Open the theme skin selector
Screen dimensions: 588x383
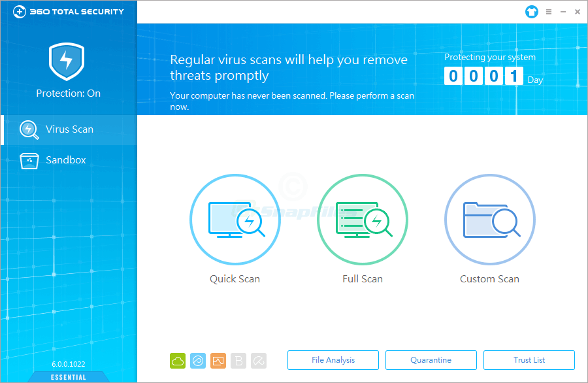click(x=531, y=12)
